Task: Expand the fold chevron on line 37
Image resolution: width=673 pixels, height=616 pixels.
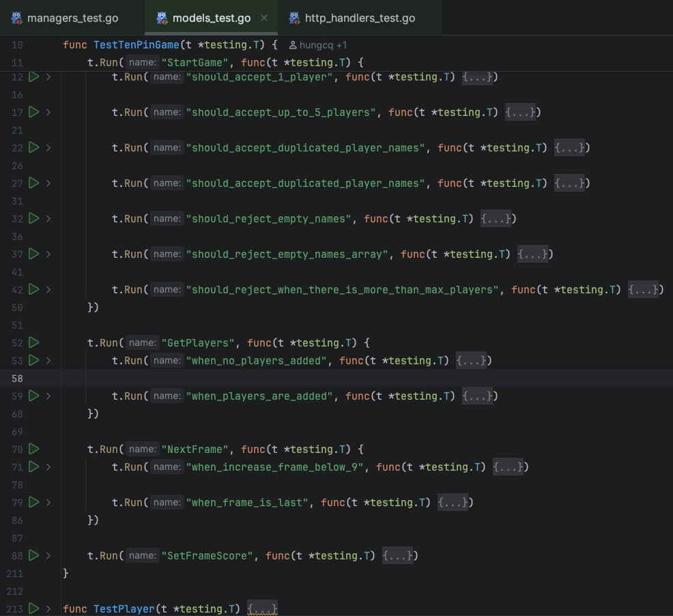Action: [48, 254]
